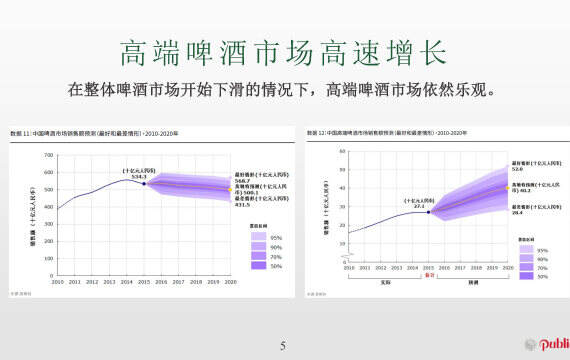This screenshot has height=360, width=570.
Task: Click the 2014 x-axis label in figure 11
Action: point(127,282)
